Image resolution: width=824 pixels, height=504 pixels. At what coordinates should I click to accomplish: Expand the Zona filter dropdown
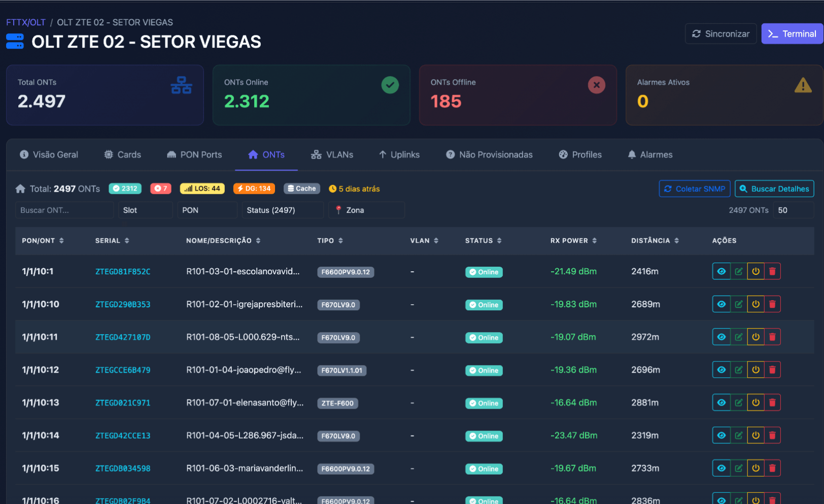point(366,210)
